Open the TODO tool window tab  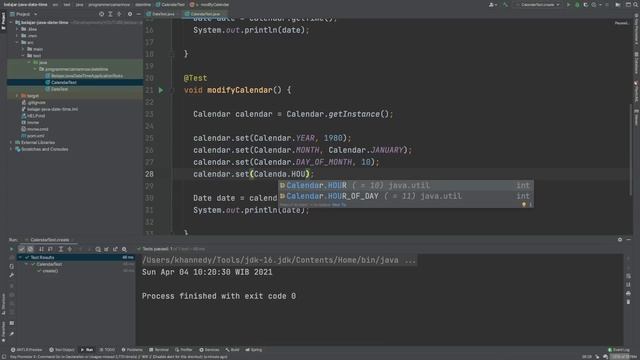[107, 350]
